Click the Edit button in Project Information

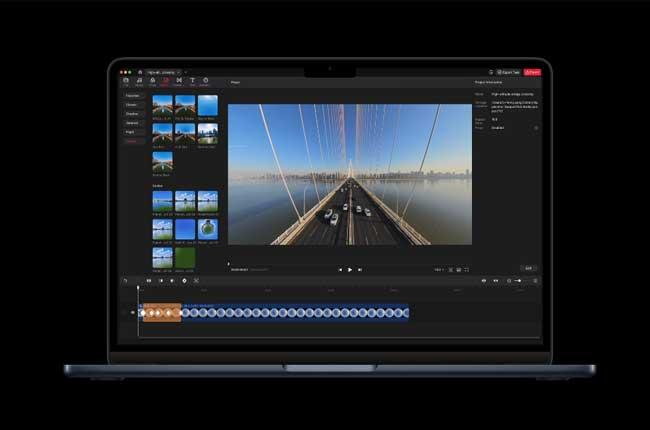(x=529, y=268)
